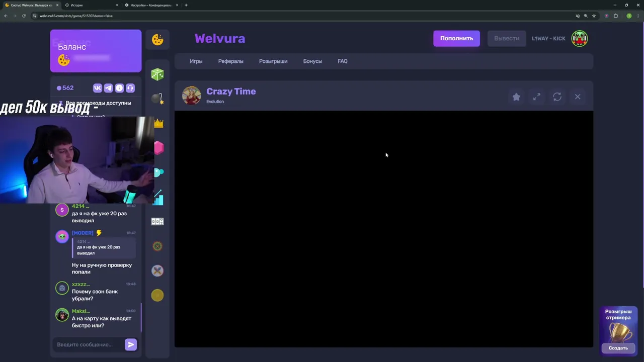
Task: Open the roulette wheel game icon
Action: pos(157,246)
